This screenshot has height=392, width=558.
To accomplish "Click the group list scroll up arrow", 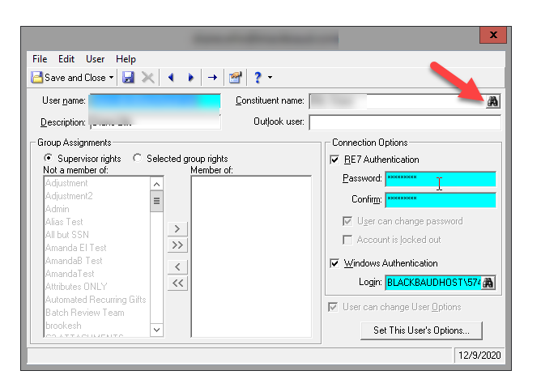I will [156, 184].
